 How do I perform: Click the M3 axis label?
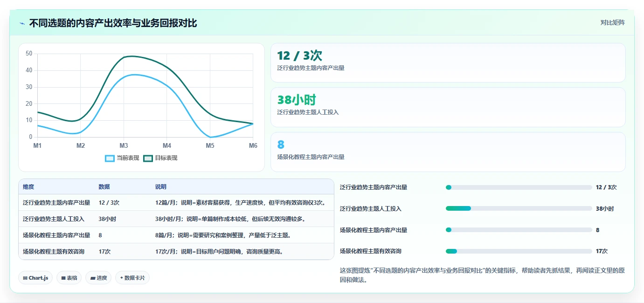pos(124,146)
